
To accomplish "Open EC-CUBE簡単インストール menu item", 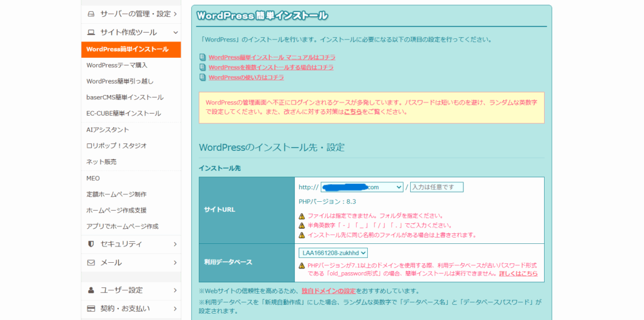I will 123,113.
